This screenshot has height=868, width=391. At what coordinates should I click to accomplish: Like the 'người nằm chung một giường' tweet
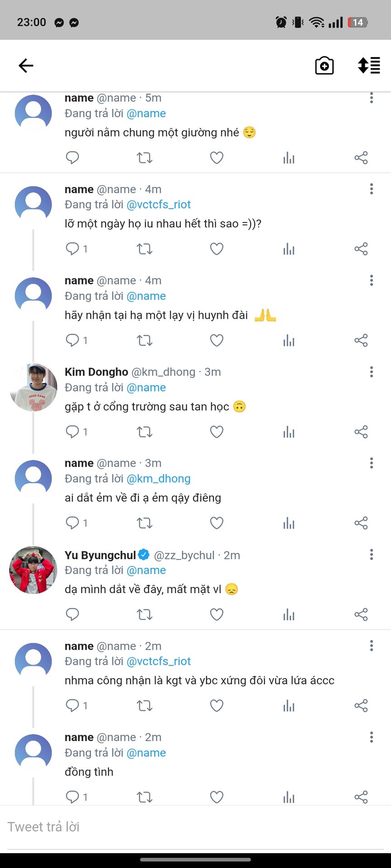pos(217,158)
